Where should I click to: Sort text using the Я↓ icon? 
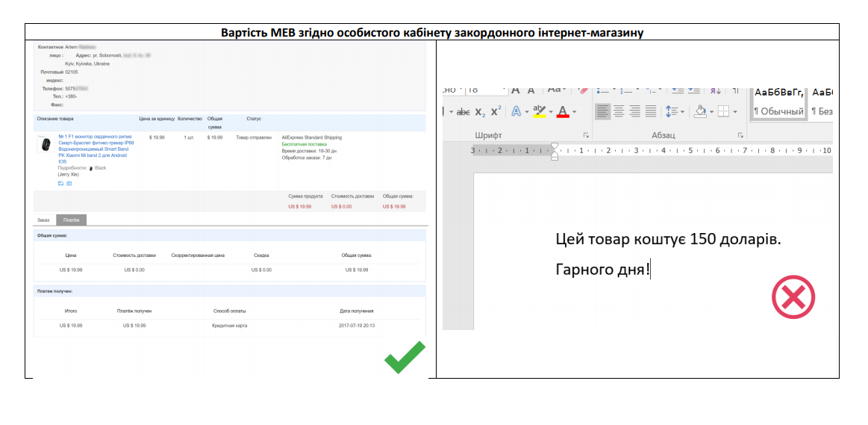[x=715, y=90]
